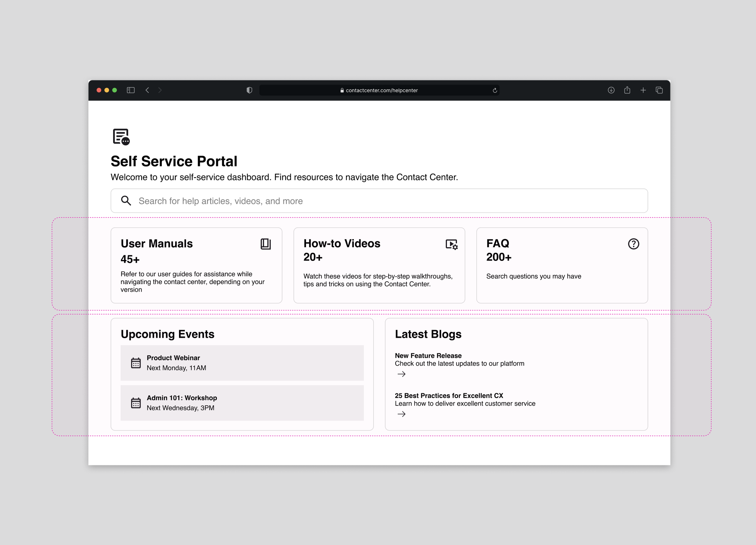Click the Product Webinar calendar icon

coord(136,363)
